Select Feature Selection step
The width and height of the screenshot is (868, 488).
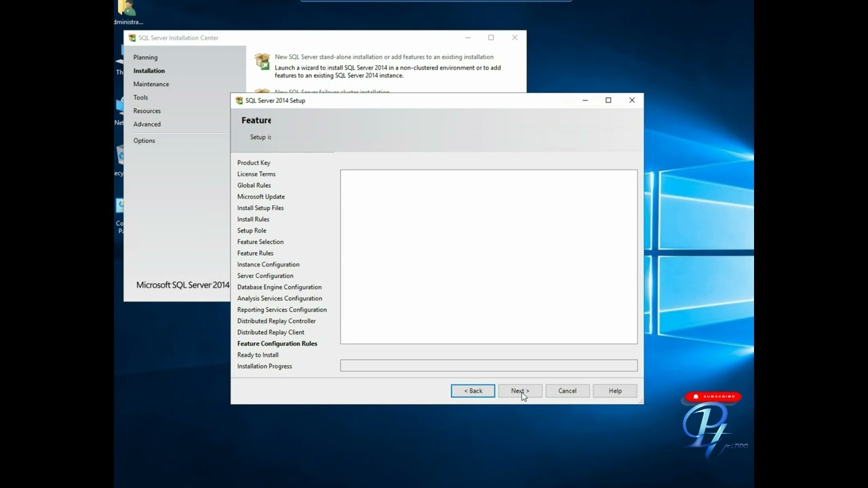click(x=260, y=242)
